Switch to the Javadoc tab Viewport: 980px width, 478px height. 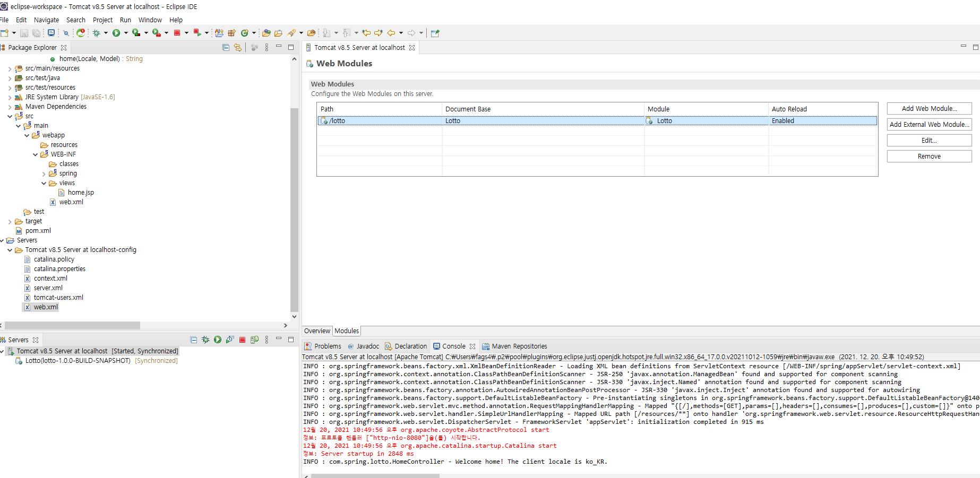tap(363, 346)
